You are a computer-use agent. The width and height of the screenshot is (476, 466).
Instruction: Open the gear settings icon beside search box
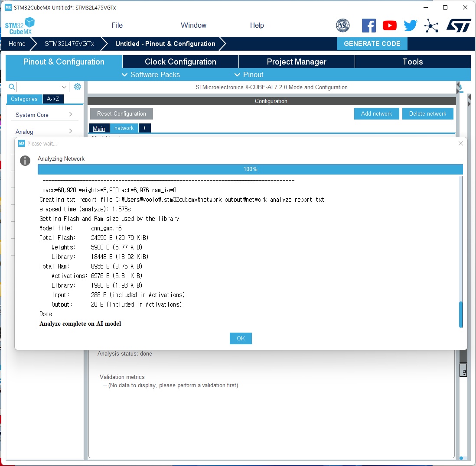tap(78, 87)
